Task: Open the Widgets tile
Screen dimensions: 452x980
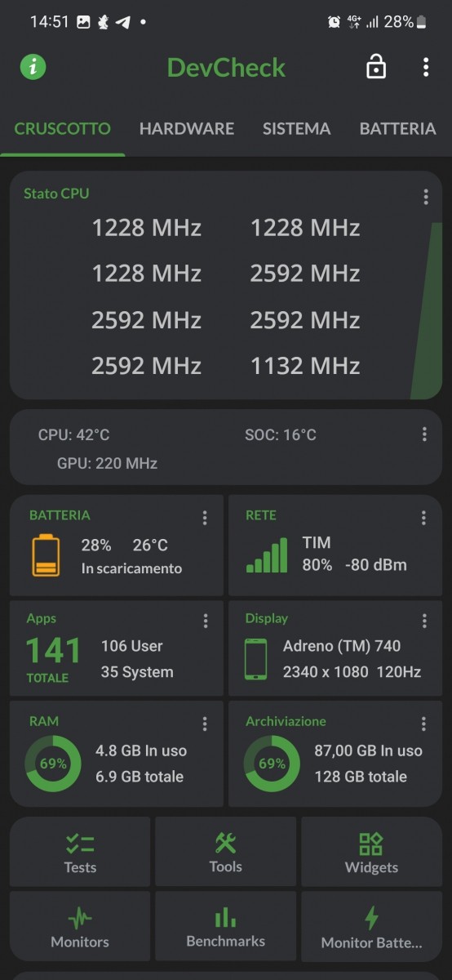Action: [x=371, y=853]
